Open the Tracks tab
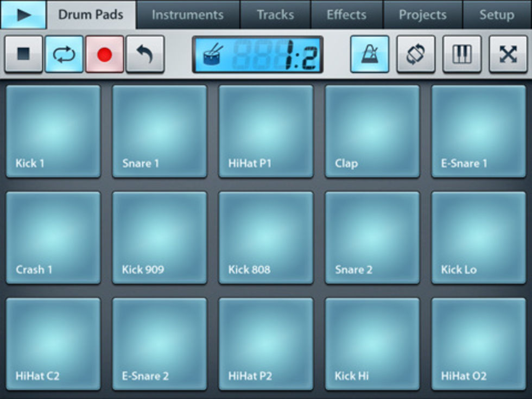 coord(275,15)
